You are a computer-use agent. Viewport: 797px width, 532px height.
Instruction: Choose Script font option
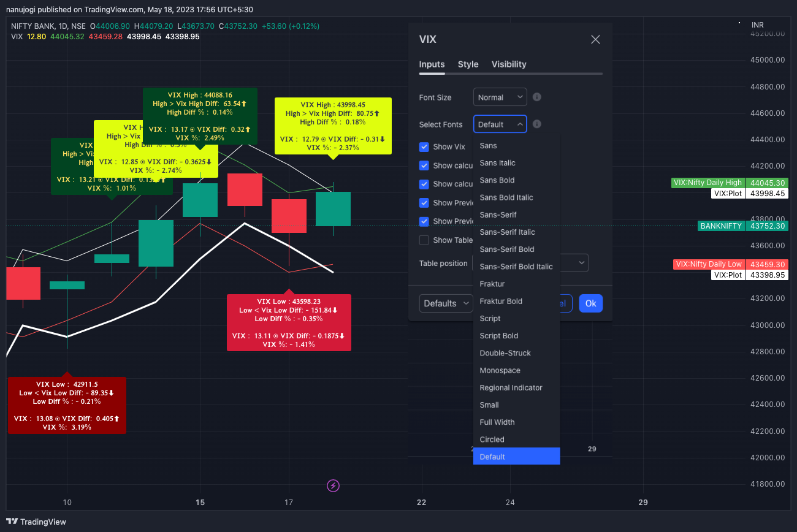point(516,319)
